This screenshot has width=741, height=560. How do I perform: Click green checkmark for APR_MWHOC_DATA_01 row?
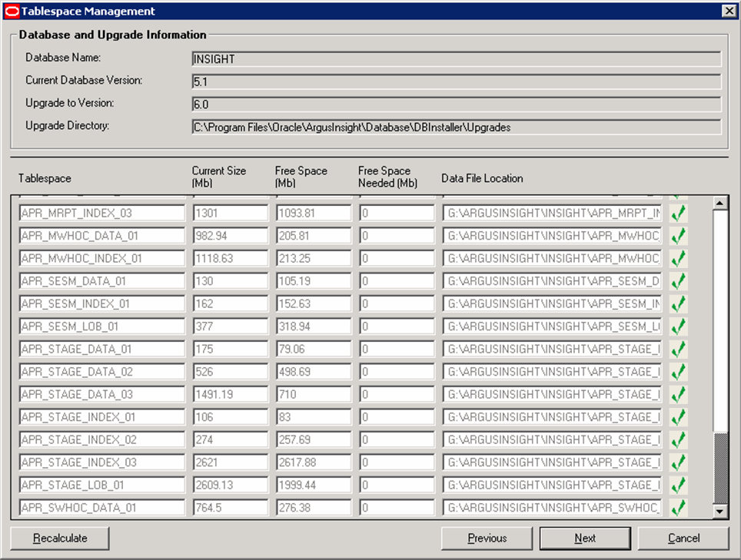678,236
